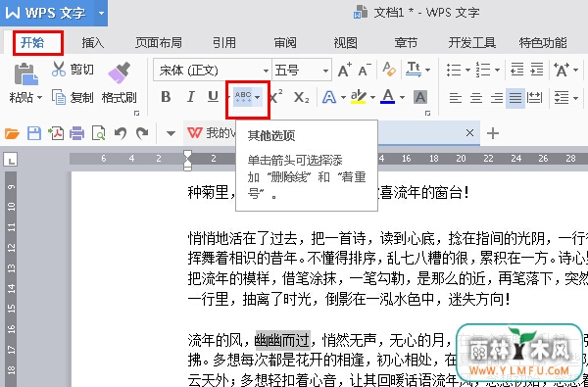
Task: Toggle justify alignment button
Action: coord(515,98)
